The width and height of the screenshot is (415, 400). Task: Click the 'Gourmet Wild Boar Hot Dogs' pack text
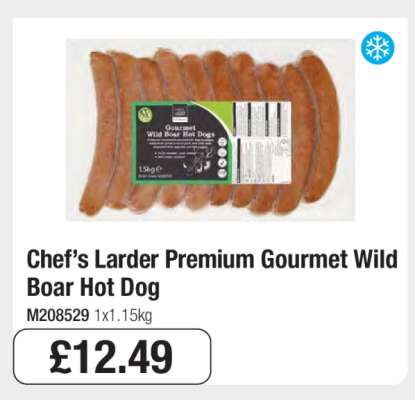pyautogui.click(x=182, y=131)
